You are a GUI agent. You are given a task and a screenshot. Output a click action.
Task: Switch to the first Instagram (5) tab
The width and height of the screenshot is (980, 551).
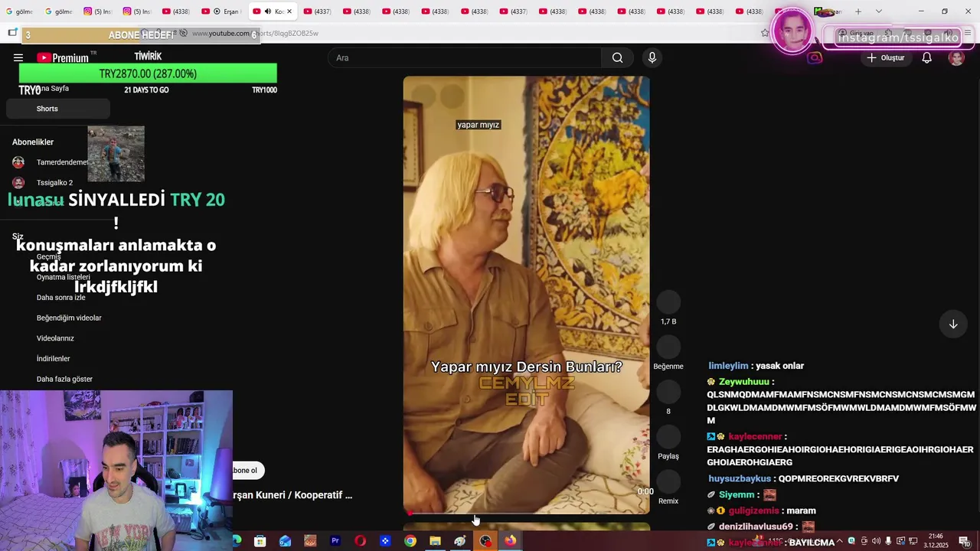tap(97, 11)
